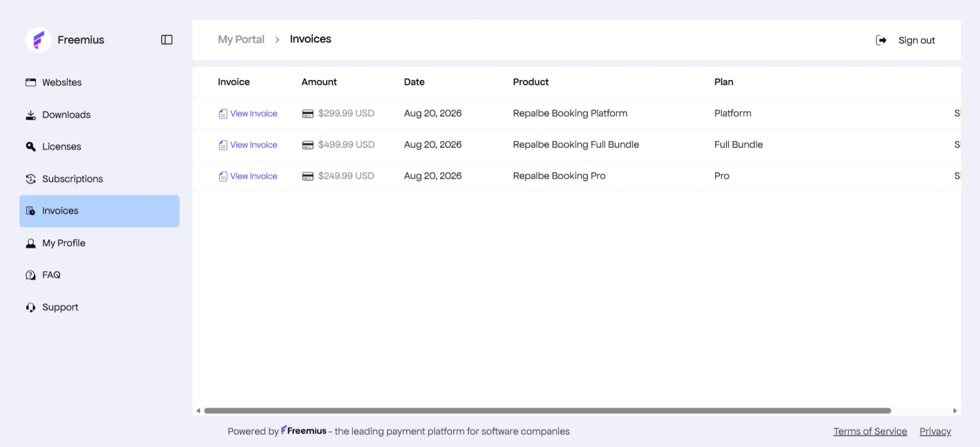
Task: Click credit card icon beside $499.99 USD
Action: coord(307,145)
